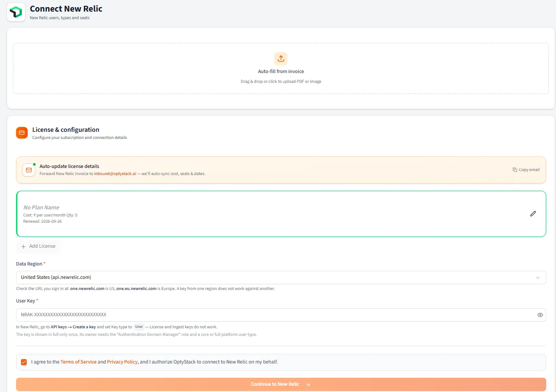Screen dimensions: 556x392
Task: Click the envelope icon in auto-update banner
Action: click(29, 170)
